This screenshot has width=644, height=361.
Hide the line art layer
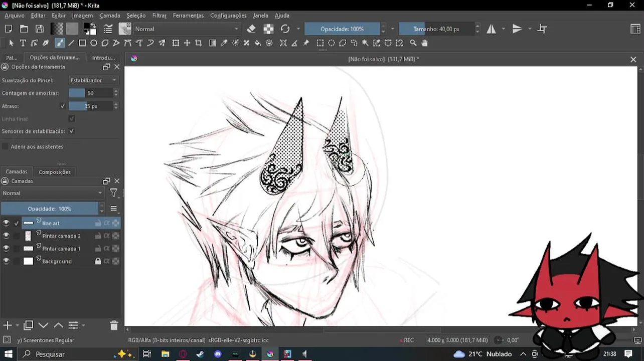6,223
